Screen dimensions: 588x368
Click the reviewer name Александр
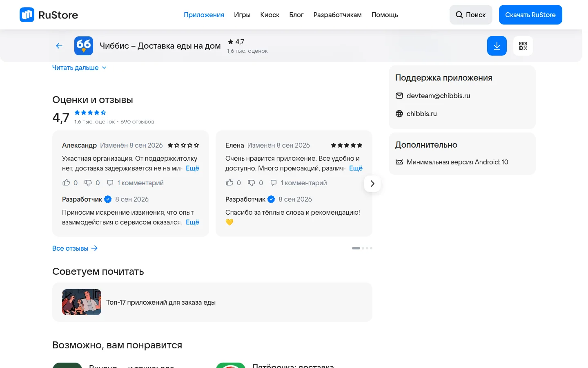tap(79, 145)
